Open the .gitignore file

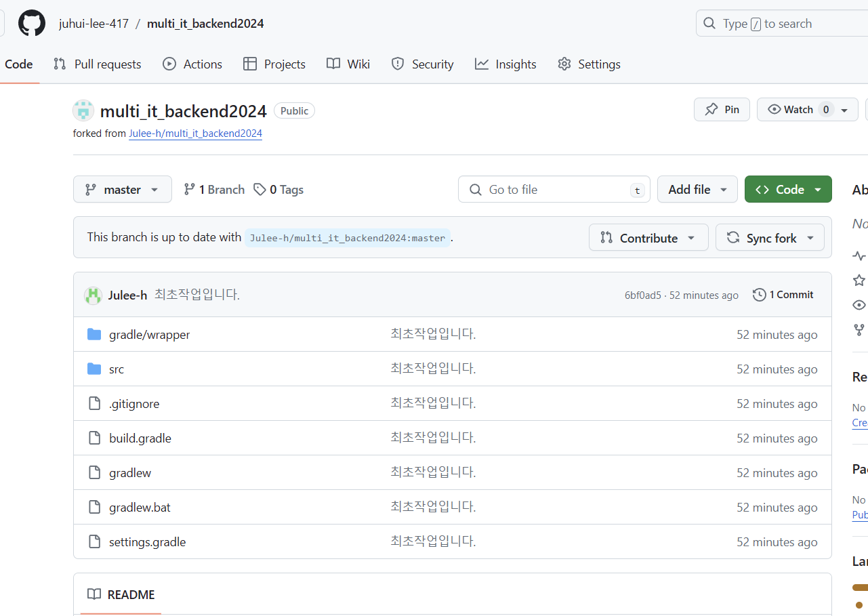[134, 404]
